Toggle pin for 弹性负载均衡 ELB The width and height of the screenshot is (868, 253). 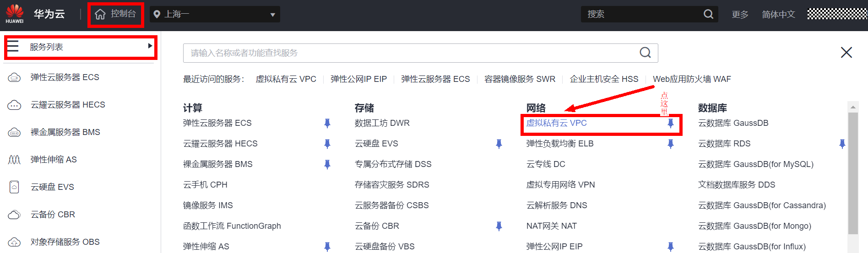coord(671,144)
